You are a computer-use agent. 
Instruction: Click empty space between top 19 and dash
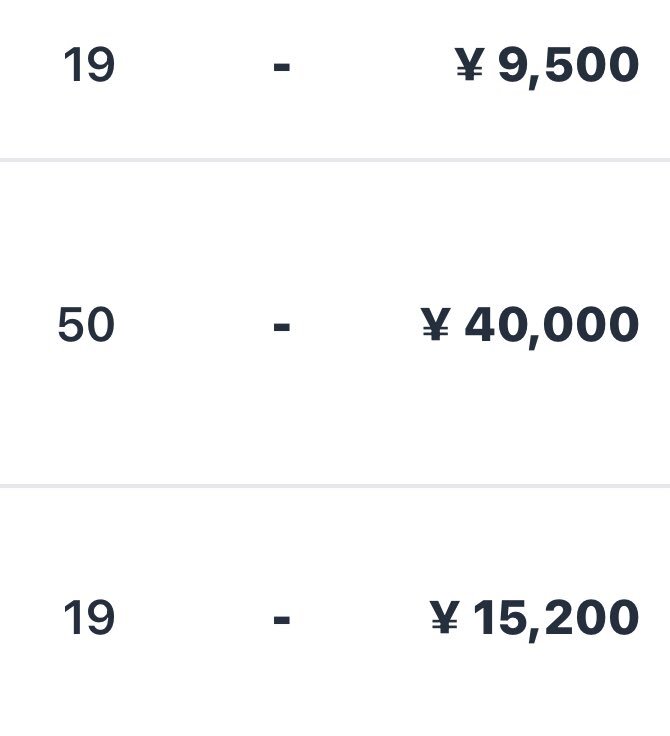pos(194,65)
